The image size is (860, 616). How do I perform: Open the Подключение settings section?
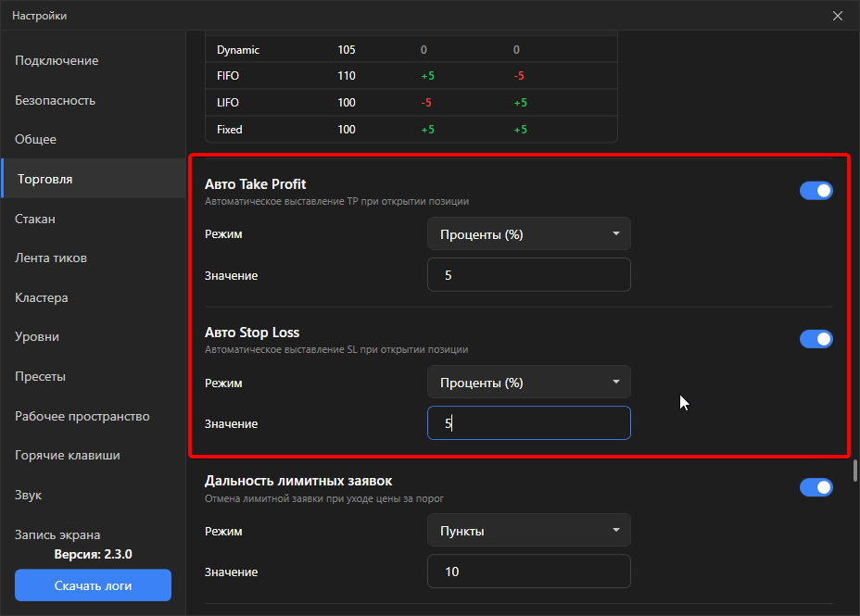point(94,61)
